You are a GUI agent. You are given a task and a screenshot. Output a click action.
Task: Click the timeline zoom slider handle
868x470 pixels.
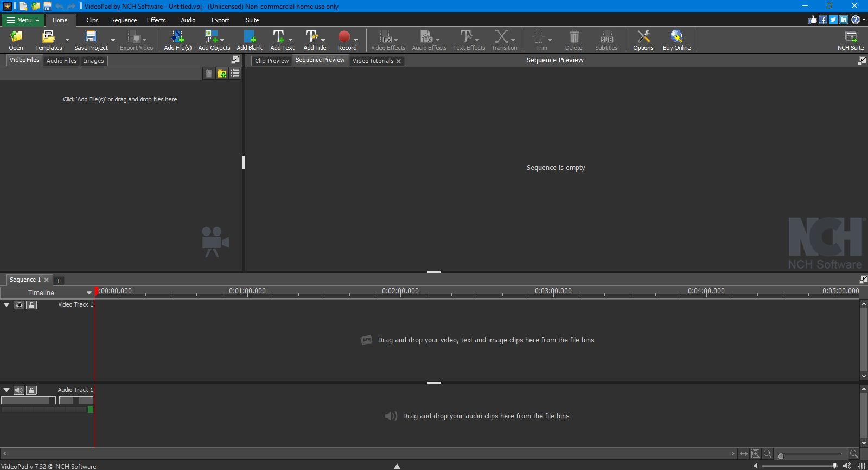click(781, 456)
